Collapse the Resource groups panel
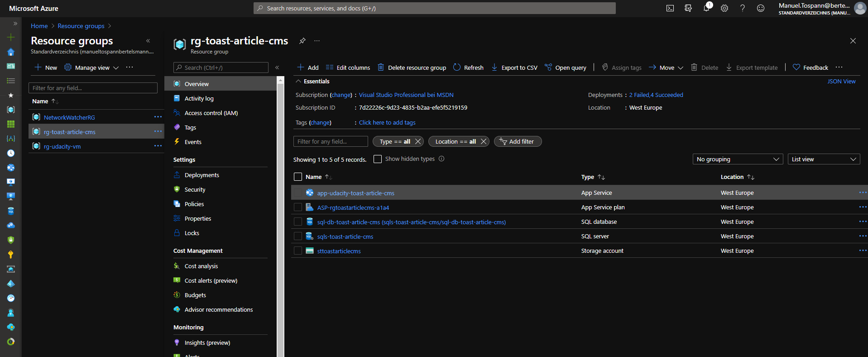The image size is (868, 357). pos(148,41)
